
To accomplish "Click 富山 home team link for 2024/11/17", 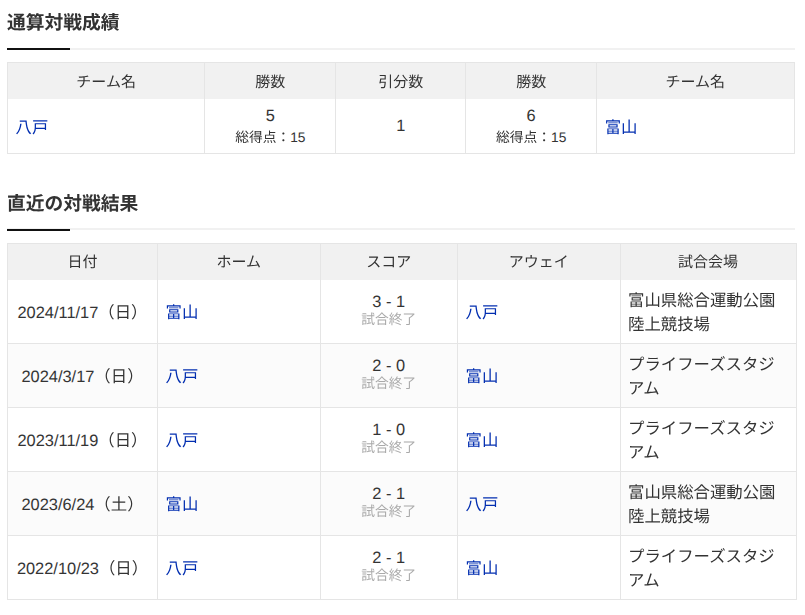I will tap(182, 312).
